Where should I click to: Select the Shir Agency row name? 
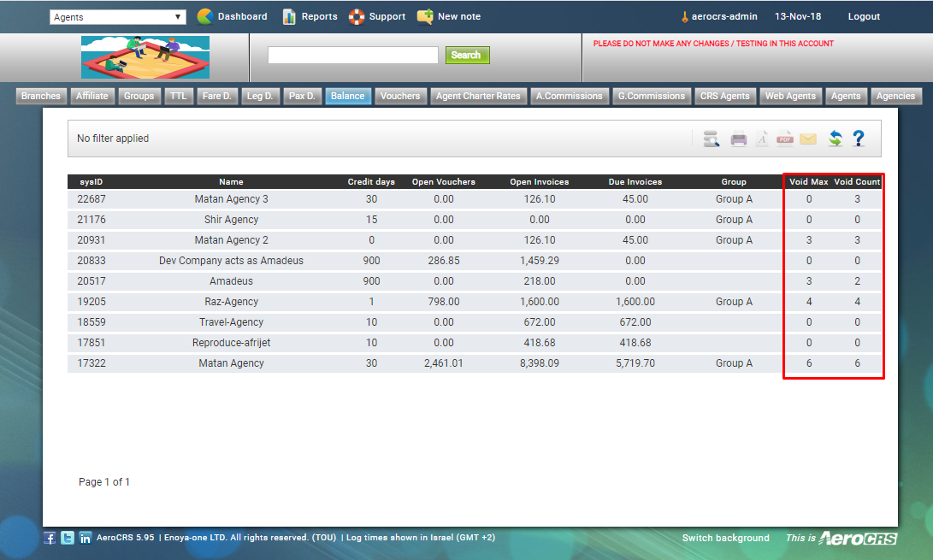pyautogui.click(x=232, y=220)
